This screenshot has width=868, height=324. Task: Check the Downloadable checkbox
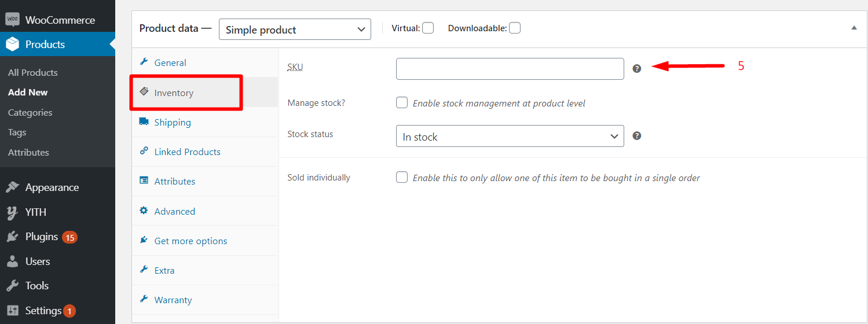(x=514, y=28)
